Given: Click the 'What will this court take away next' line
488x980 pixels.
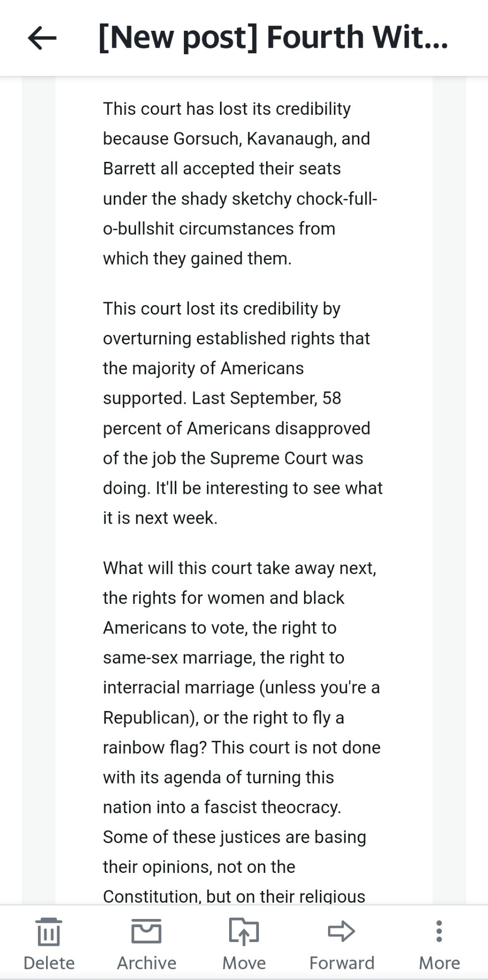Looking at the screenshot, I should 240,568.
